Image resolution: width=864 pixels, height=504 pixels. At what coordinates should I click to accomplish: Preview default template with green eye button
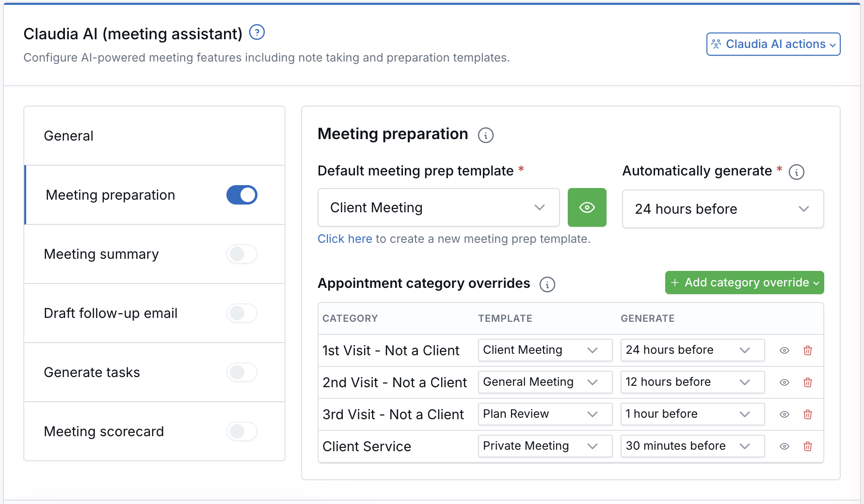pyautogui.click(x=587, y=207)
